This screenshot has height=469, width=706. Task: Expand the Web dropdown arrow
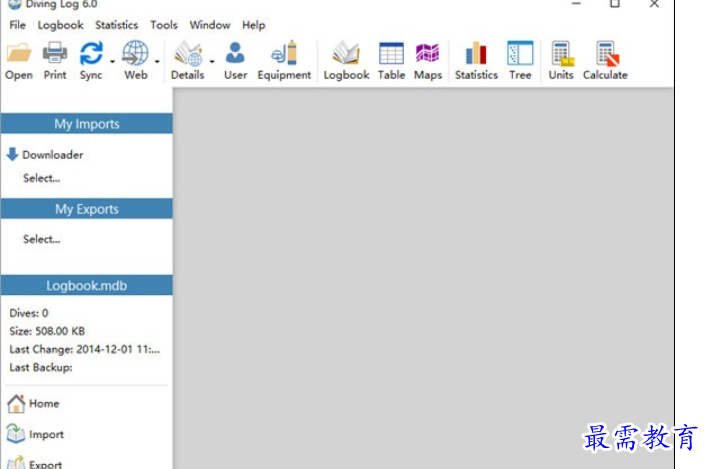click(157, 61)
